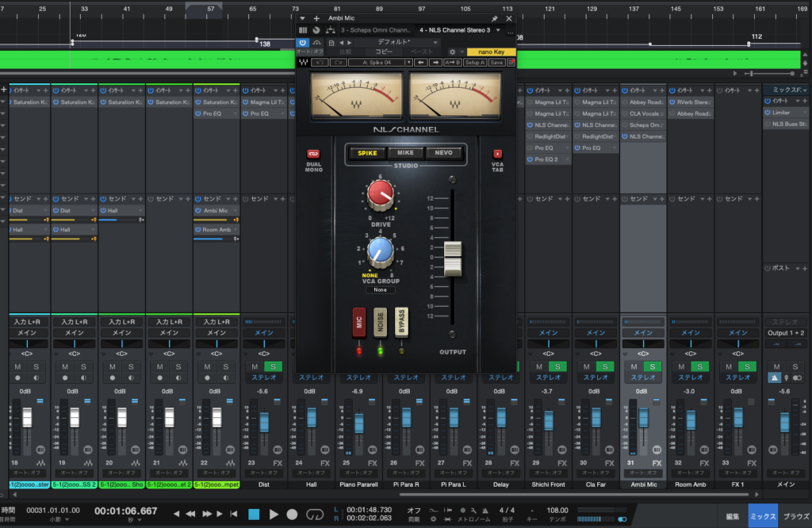Click the Setup A button

coord(474,62)
